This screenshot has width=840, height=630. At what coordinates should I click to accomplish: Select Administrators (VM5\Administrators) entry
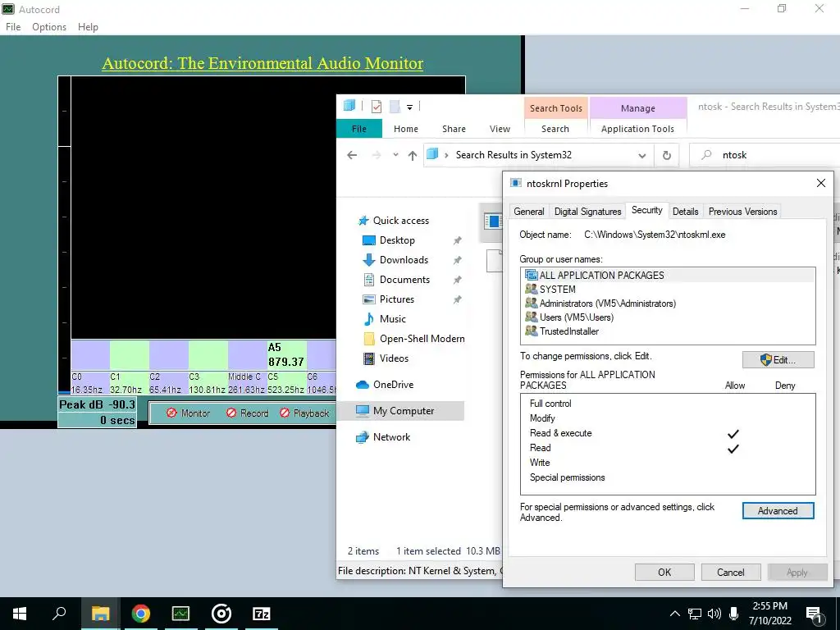pos(668,304)
